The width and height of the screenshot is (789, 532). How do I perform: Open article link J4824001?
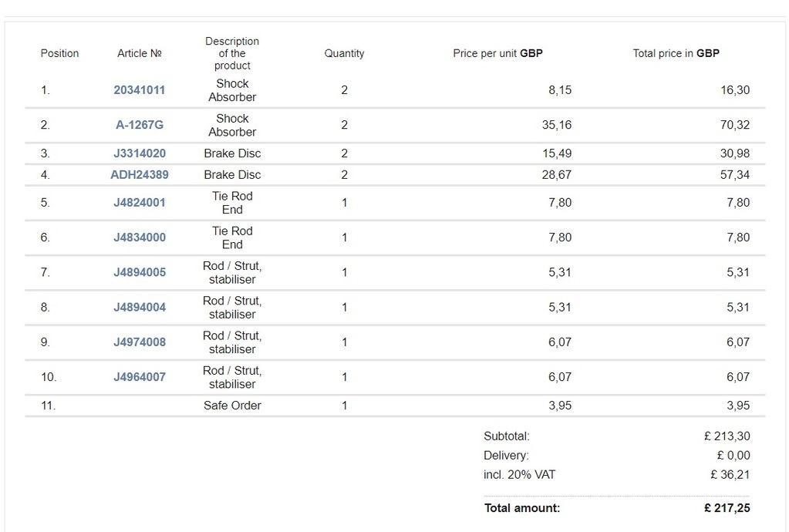pos(140,203)
